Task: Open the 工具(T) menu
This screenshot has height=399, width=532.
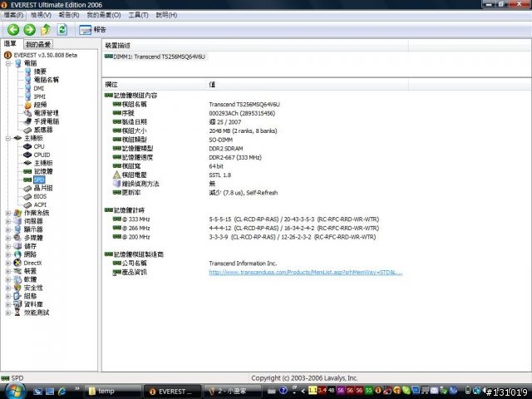Action: click(139, 15)
